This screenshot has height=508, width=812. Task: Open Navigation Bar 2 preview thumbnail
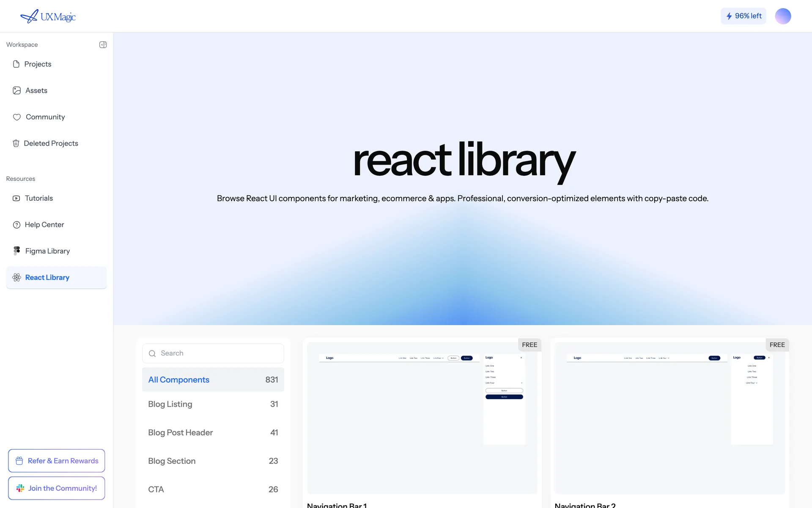[x=670, y=418]
